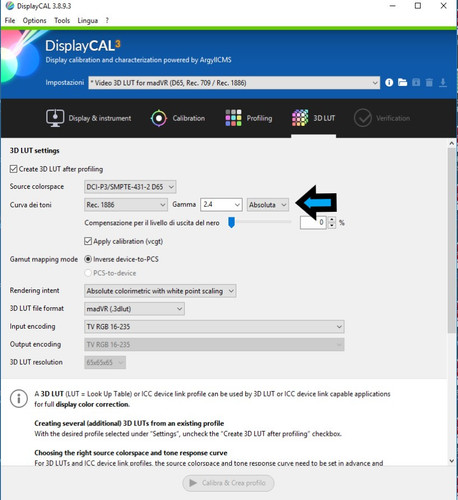Click the save settings floppy icon
This screenshot has width=458, height=500.
click(416, 83)
